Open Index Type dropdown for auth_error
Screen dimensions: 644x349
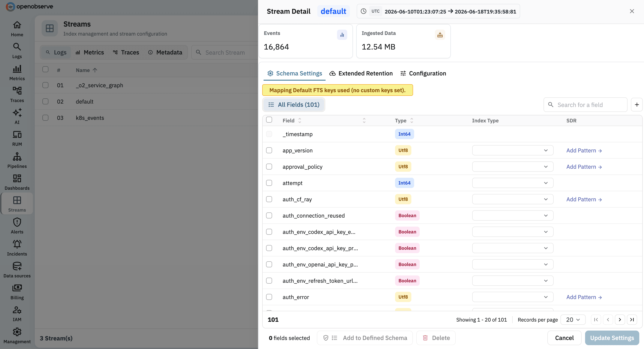[x=512, y=297]
